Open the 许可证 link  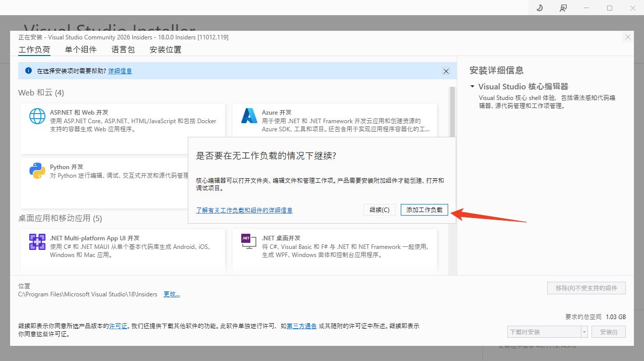pyautogui.click(x=118, y=326)
